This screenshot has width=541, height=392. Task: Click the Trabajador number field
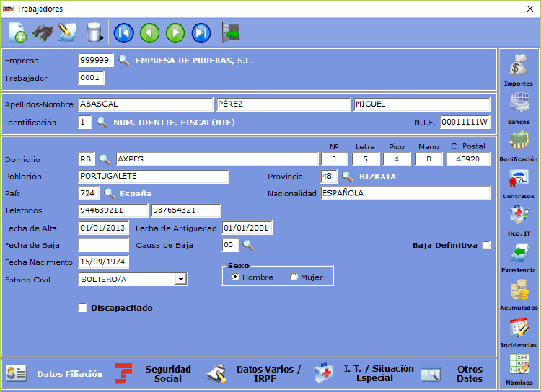tap(92, 78)
